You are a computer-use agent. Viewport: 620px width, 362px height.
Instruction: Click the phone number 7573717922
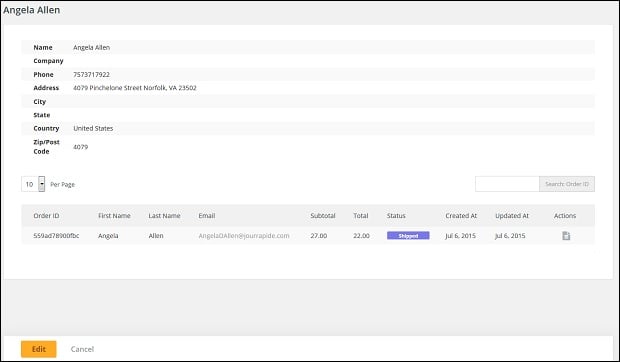[x=91, y=75]
